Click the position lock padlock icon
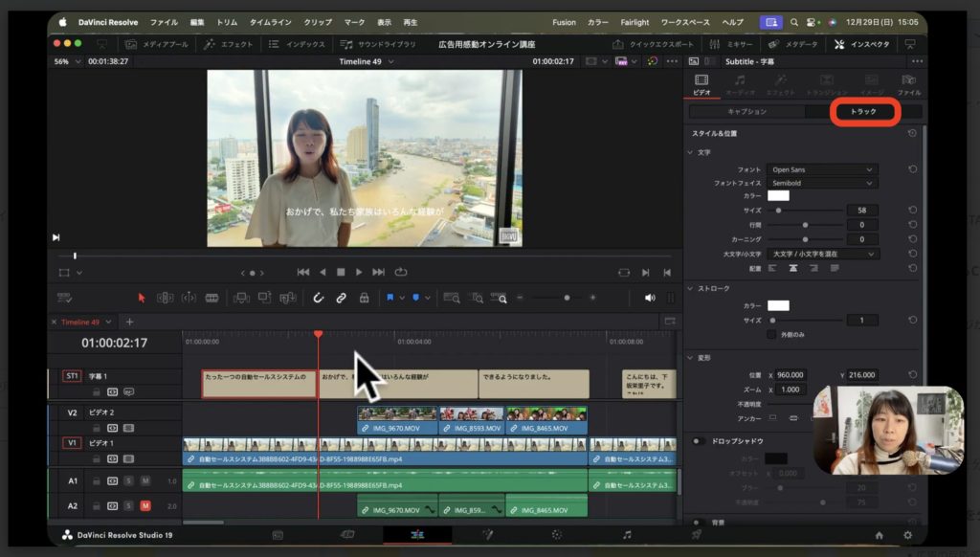The width and height of the screenshot is (980, 557). (364, 298)
